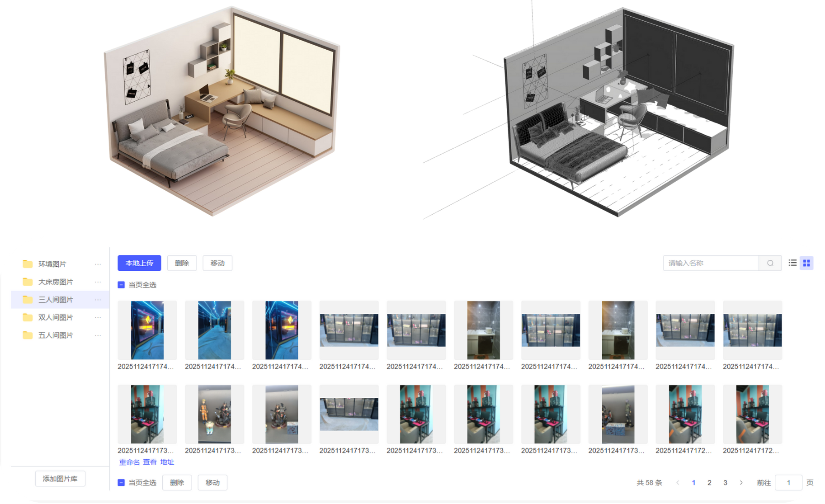The image size is (825, 504).
Task: Click the 添加图片库 button
Action: [60, 479]
